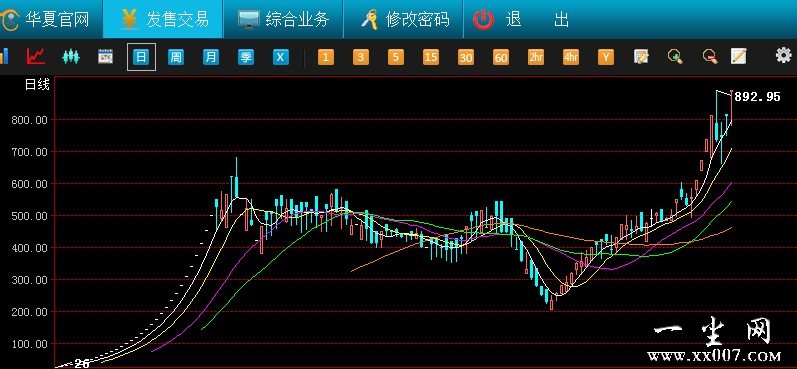The image size is (797, 369).
Task: Select the orange Y interval button
Action: (605, 57)
